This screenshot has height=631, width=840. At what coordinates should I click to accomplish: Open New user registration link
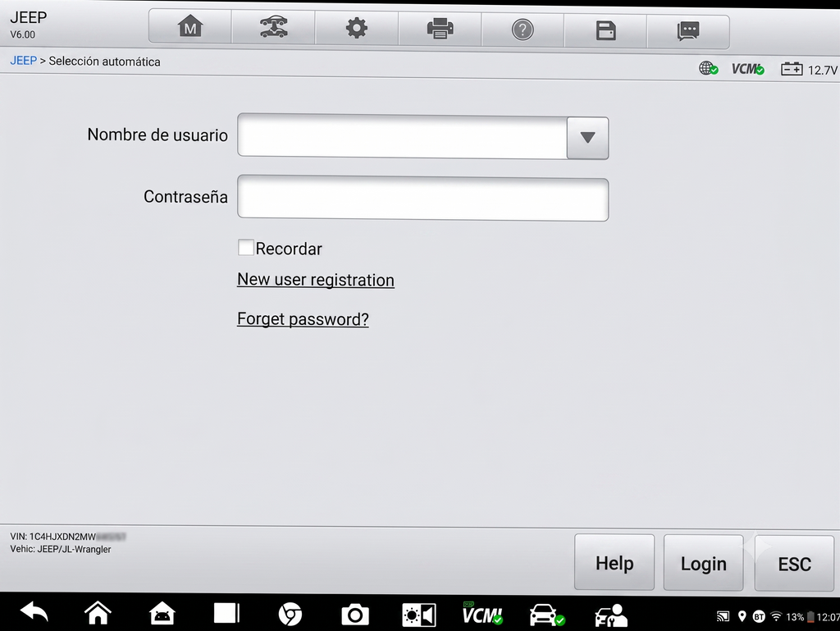click(316, 280)
